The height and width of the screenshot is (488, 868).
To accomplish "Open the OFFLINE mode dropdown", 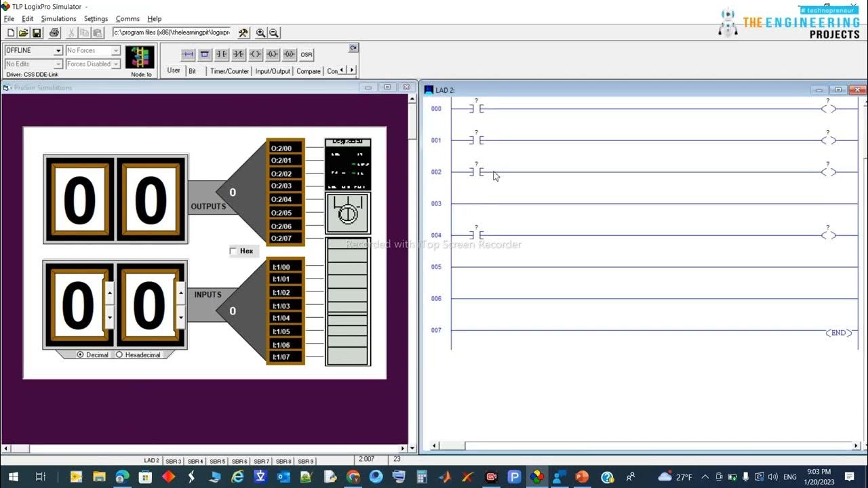I will click(x=58, y=51).
